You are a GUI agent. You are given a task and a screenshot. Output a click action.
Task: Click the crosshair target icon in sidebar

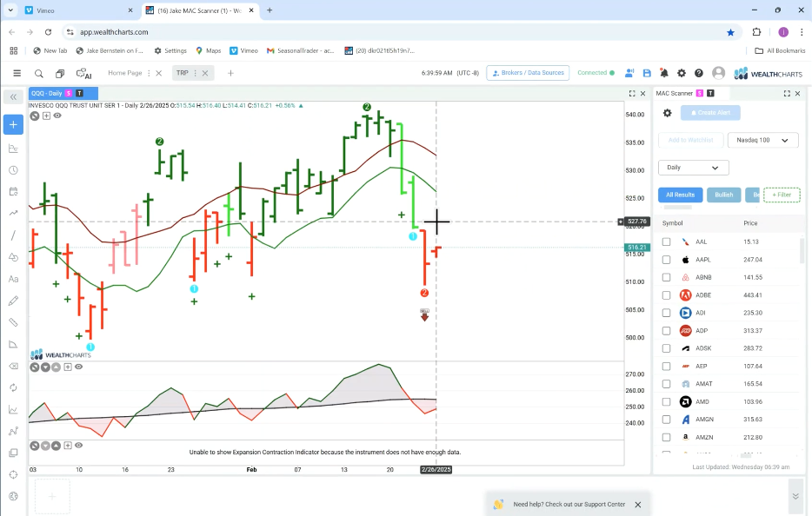point(13,474)
